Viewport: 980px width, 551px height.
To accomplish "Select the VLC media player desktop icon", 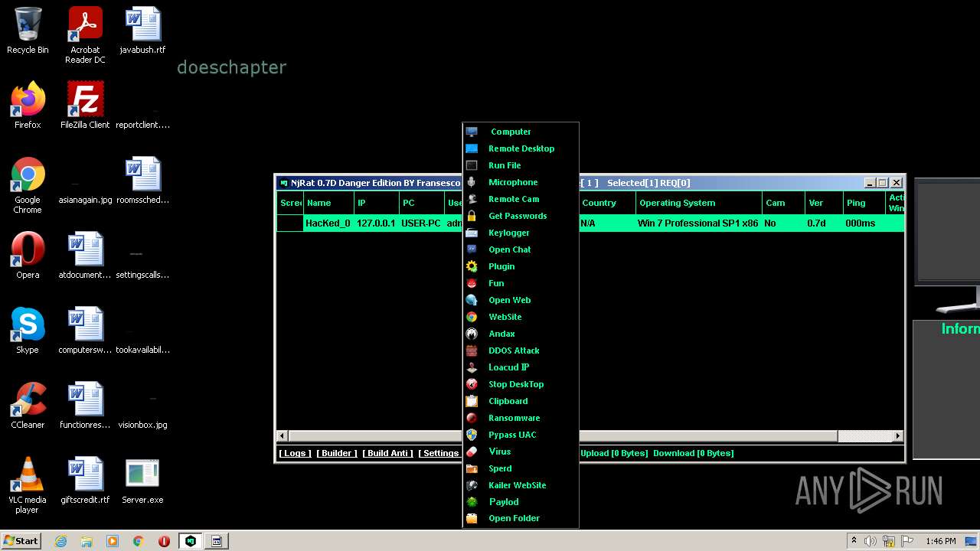I will pyautogui.click(x=28, y=485).
